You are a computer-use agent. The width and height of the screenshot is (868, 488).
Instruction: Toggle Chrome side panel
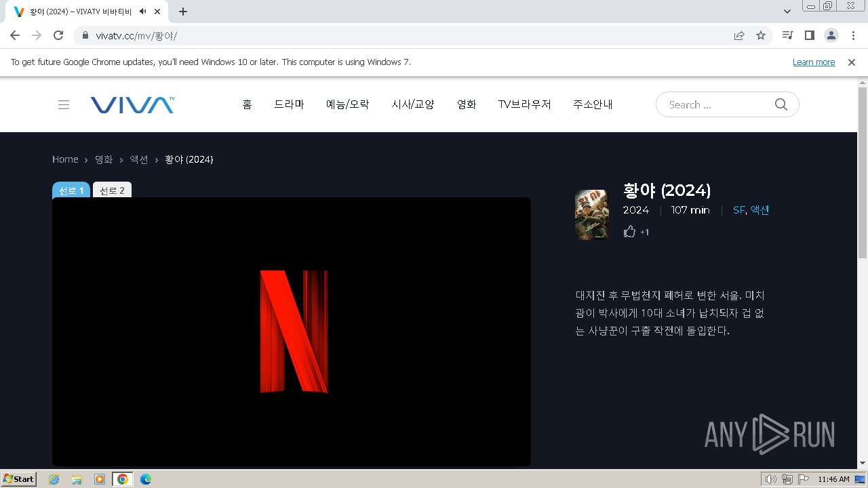pos(809,35)
